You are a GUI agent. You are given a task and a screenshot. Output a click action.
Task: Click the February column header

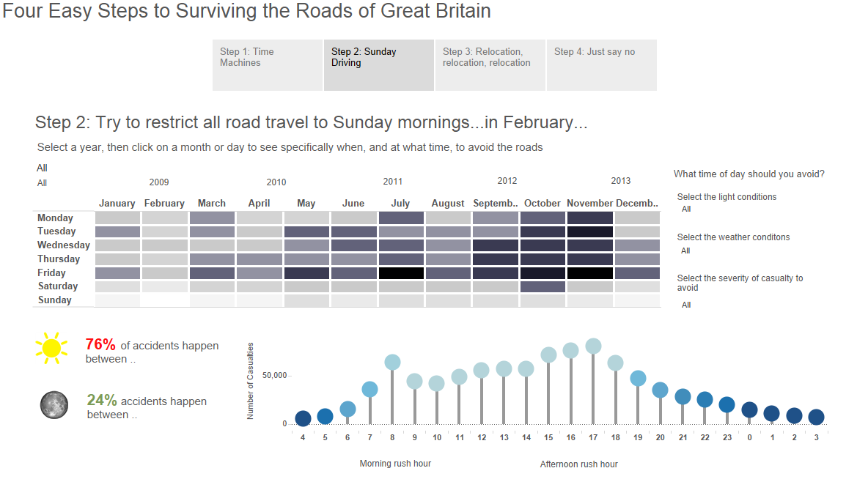(164, 203)
